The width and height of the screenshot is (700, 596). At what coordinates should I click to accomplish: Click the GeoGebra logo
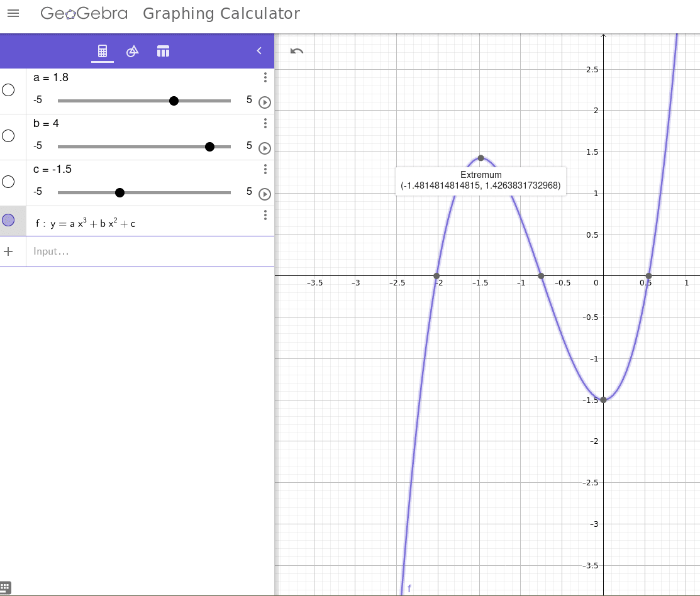pyautogui.click(x=84, y=13)
